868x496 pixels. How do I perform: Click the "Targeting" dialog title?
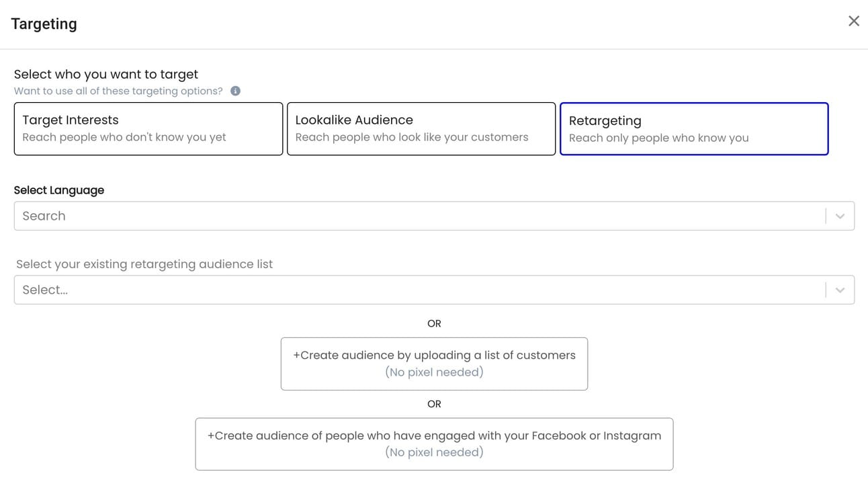click(44, 24)
